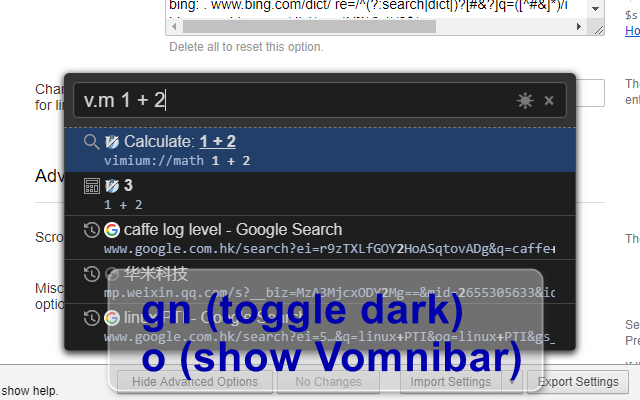Close the Vomnibar with the X icon
The height and width of the screenshot is (400, 640).
(x=549, y=100)
